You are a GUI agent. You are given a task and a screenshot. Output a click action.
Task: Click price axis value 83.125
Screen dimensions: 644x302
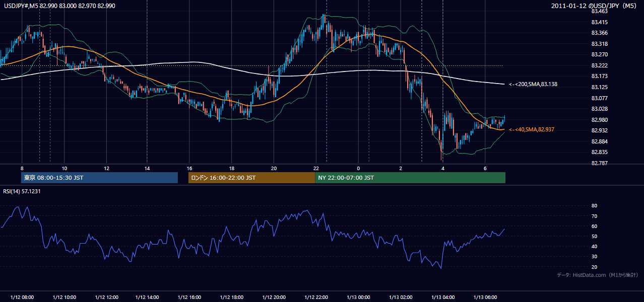(599, 87)
